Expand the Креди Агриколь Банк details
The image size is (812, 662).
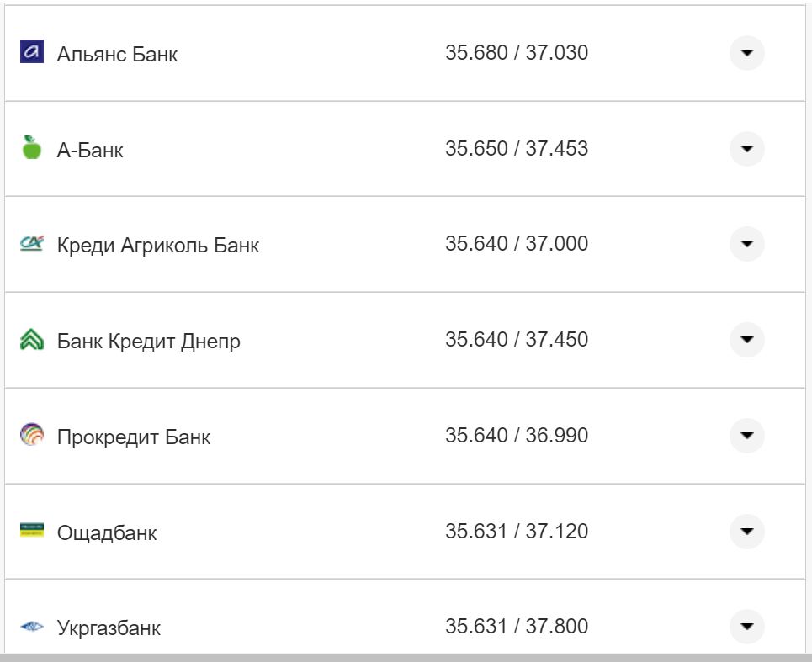[747, 244]
